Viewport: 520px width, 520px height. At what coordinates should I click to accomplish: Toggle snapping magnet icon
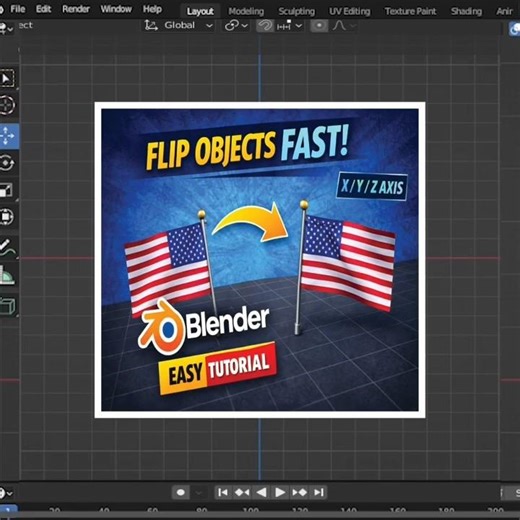click(x=265, y=26)
